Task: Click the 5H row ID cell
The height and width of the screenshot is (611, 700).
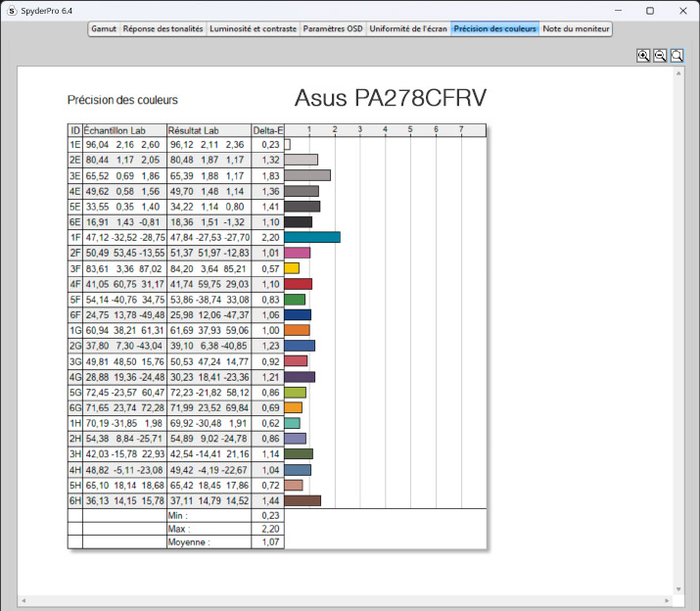Action: point(75,485)
